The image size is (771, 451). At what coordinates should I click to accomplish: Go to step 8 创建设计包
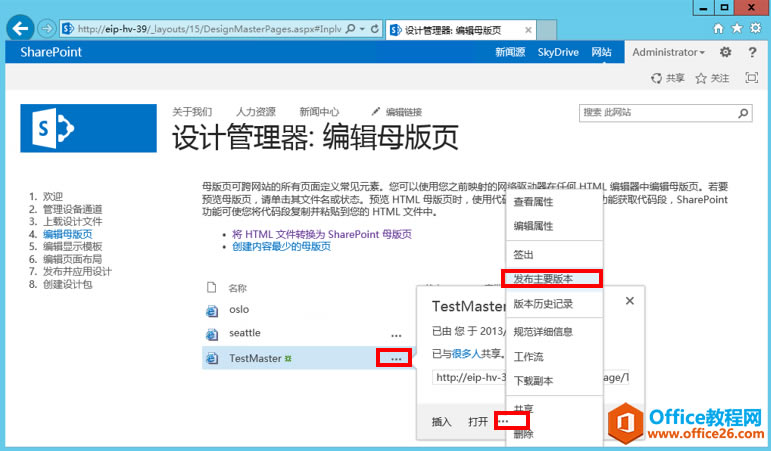click(x=67, y=284)
